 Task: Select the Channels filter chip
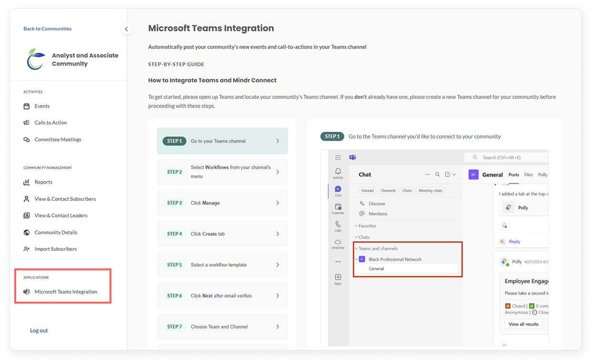388,190
